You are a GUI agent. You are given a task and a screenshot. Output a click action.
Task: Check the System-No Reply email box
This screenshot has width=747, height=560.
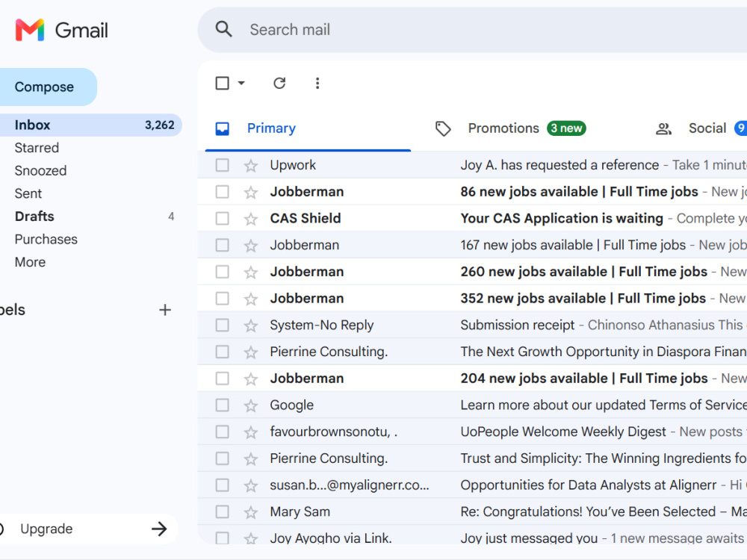pos(222,326)
